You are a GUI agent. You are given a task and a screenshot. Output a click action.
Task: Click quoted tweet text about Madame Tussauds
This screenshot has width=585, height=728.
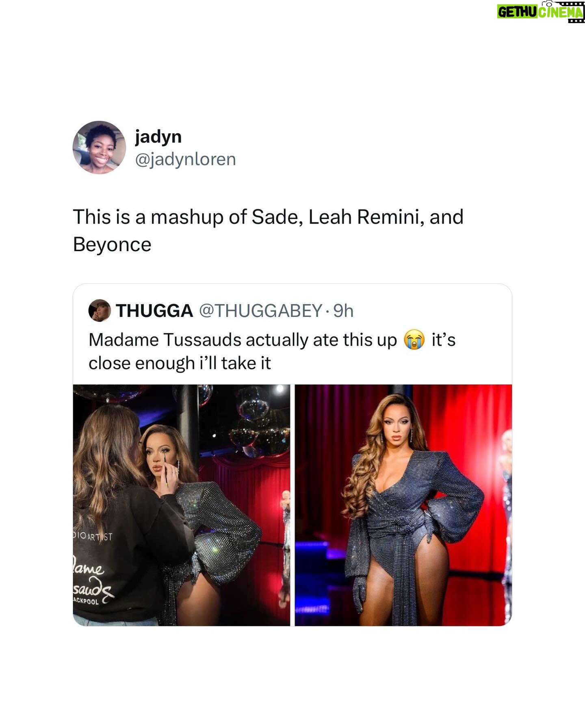(x=272, y=351)
